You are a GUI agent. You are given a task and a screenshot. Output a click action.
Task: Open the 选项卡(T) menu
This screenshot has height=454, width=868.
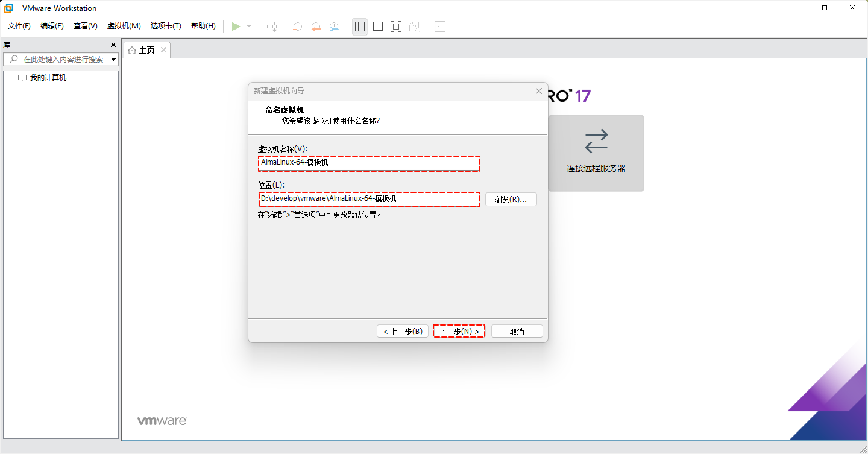(166, 26)
